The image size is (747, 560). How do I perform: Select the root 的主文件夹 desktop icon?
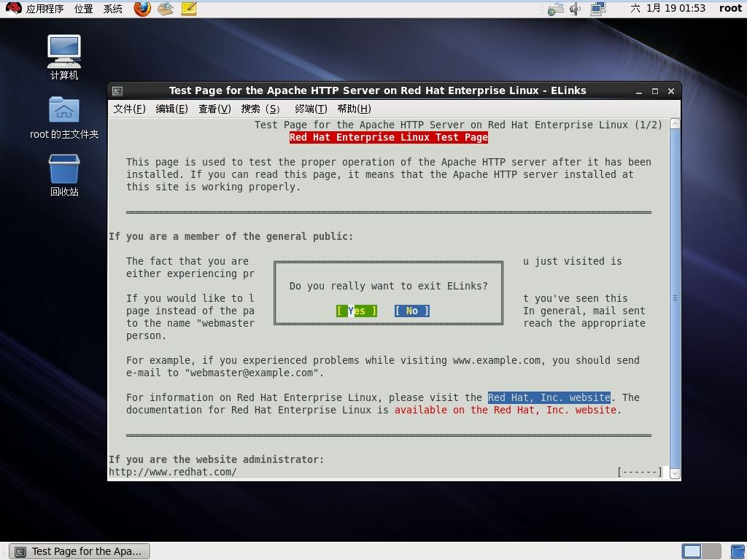coord(64,117)
